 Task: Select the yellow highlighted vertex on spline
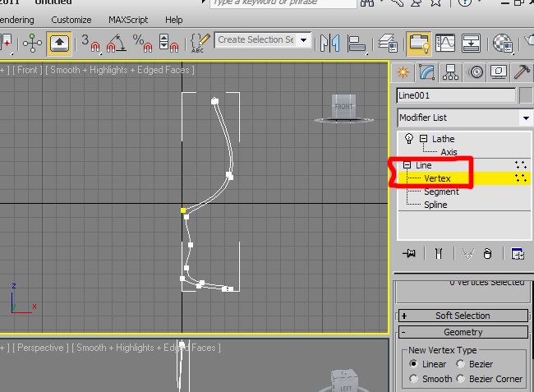(x=183, y=210)
